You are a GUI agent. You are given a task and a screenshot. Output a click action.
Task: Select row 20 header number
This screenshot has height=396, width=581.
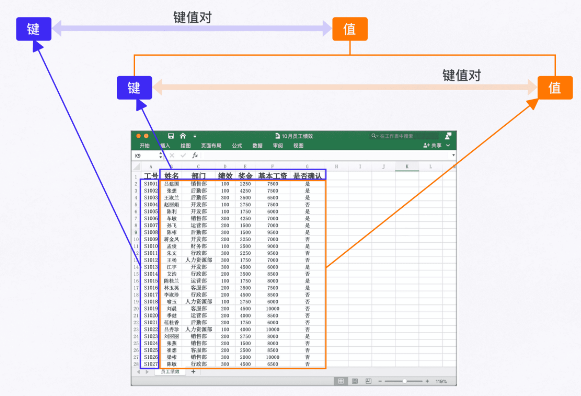tap(136, 309)
